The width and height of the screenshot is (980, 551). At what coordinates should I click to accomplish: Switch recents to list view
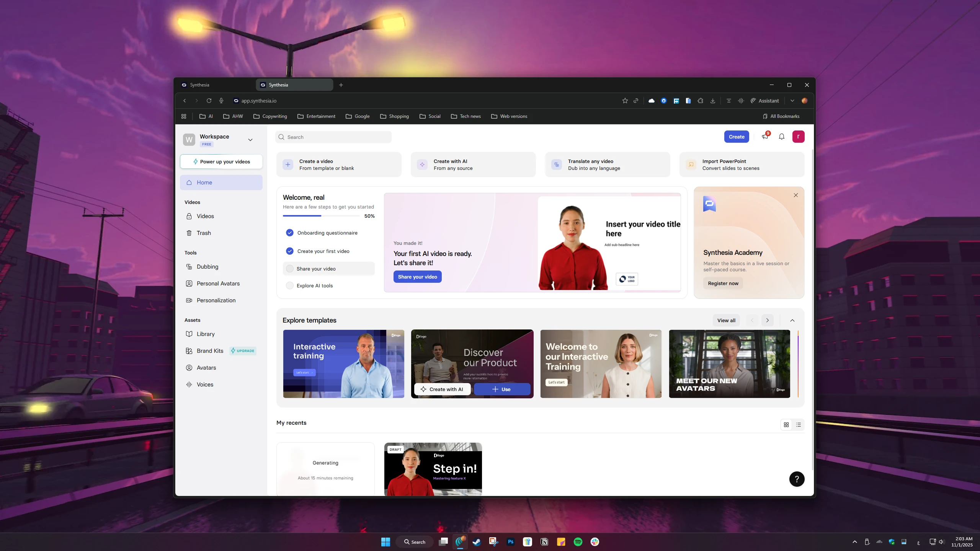pyautogui.click(x=799, y=425)
